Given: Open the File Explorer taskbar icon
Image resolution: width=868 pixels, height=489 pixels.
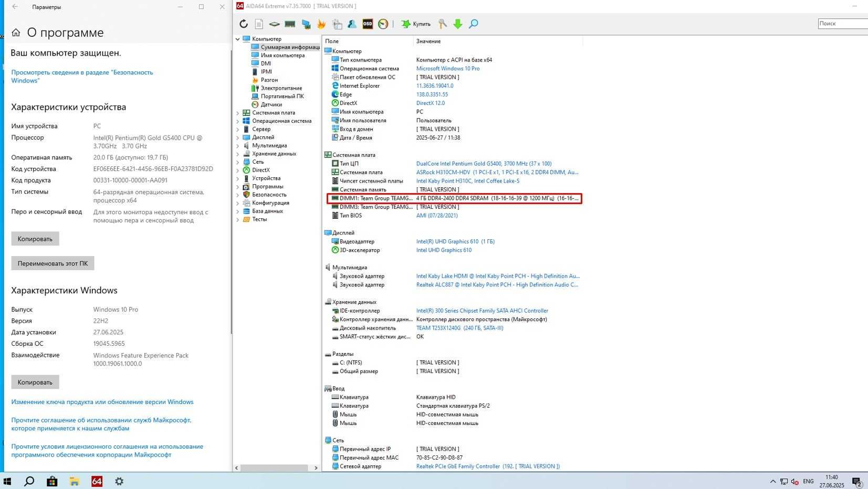Looking at the screenshot, I should point(75,481).
